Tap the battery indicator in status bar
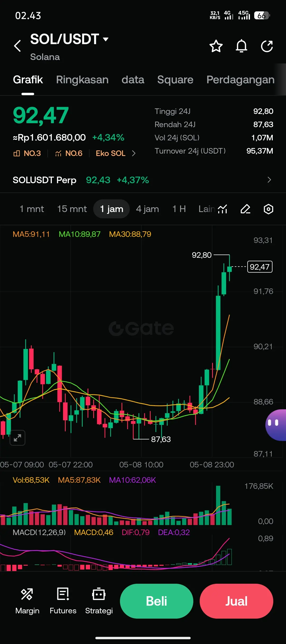 tap(262, 16)
